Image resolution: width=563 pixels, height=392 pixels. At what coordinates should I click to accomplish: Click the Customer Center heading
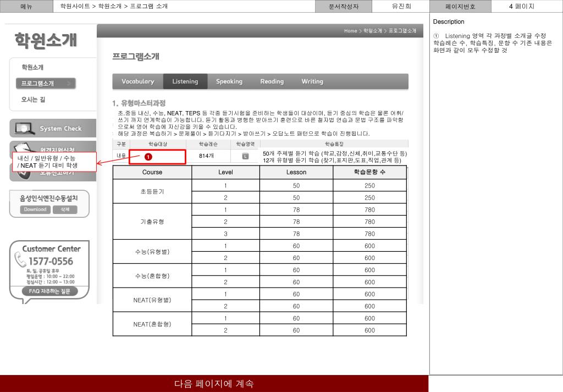51,249
